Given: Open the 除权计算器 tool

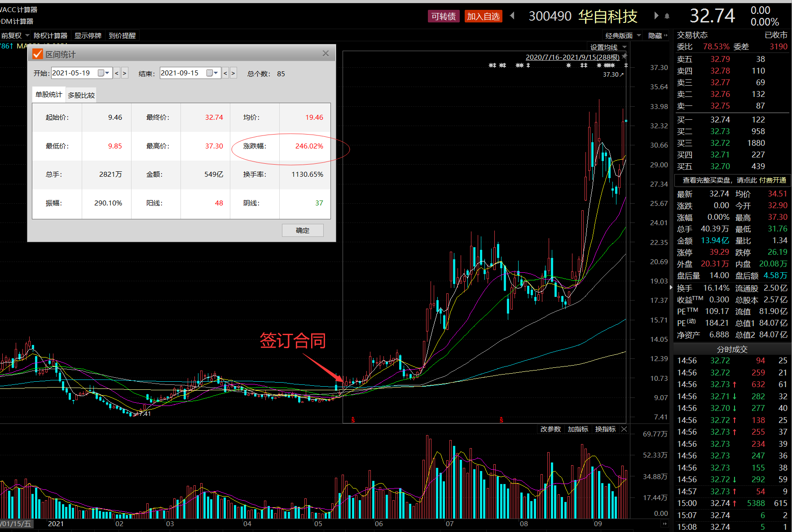Looking at the screenshot, I should coord(50,35).
